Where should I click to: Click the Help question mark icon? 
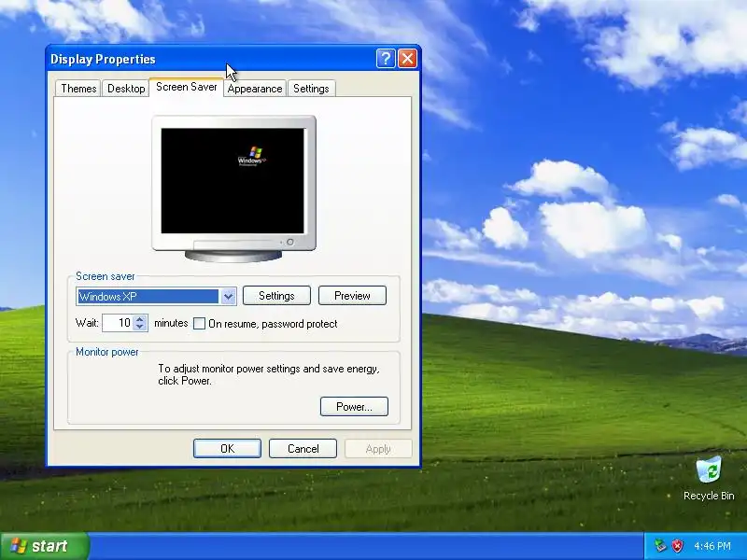pos(386,59)
